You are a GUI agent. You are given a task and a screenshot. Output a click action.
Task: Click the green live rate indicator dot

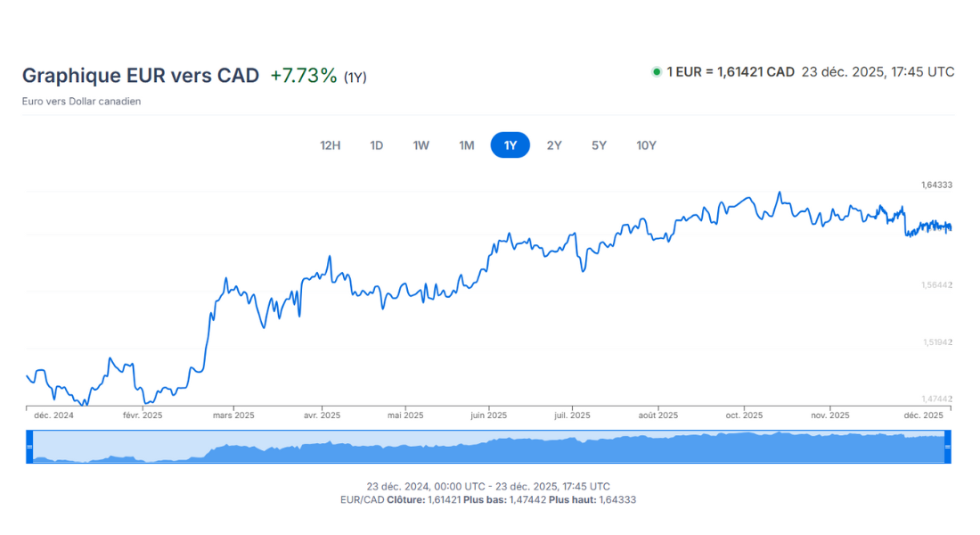(657, 72)
